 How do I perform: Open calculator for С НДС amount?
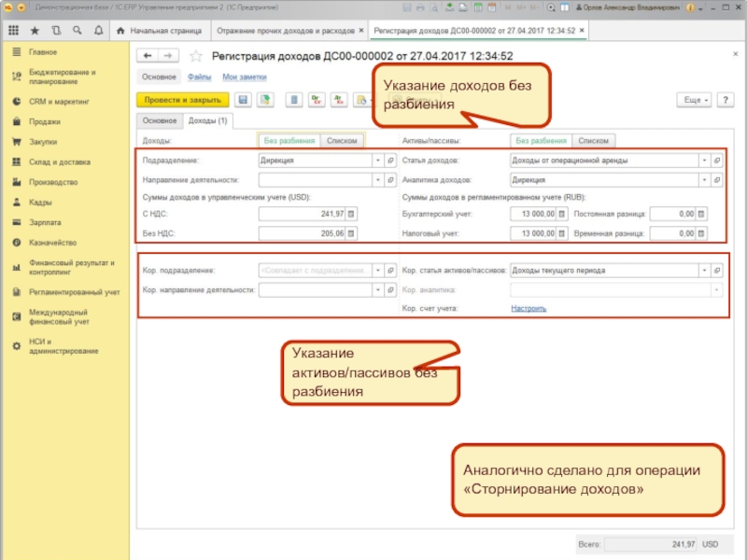pos(351,214)
